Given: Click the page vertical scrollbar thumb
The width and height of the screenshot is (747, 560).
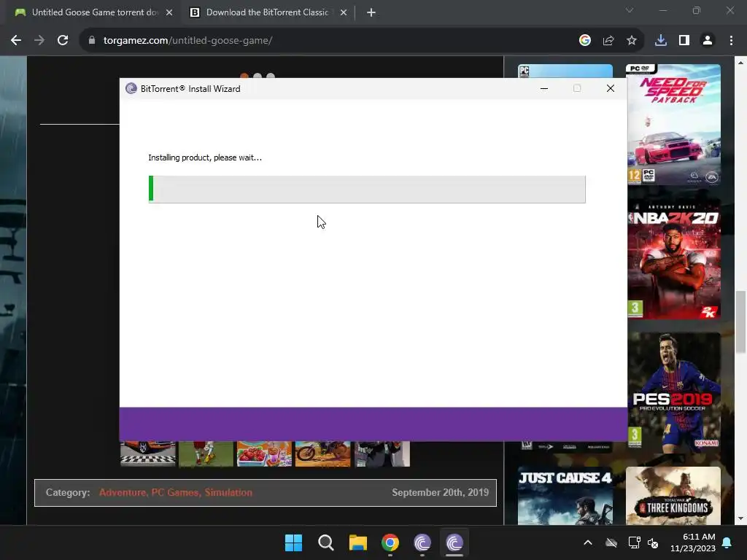Looking at the screenshot, I should tap(740, 322).
